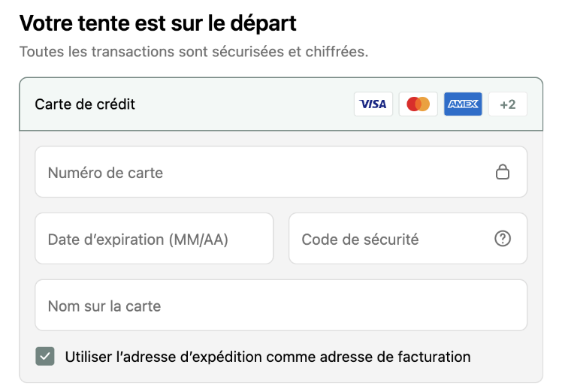The height and width of the screenshot is (392, 562).
Task: Click the heading 'Votre tente est sur le départ'
Action: [x=158, y=23]
